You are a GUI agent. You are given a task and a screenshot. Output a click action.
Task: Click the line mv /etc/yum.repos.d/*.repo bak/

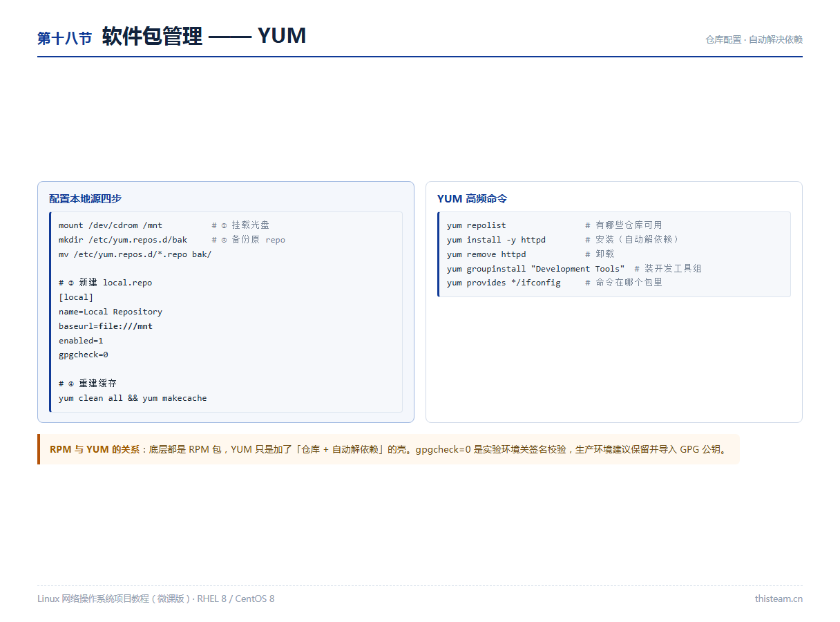135,254
